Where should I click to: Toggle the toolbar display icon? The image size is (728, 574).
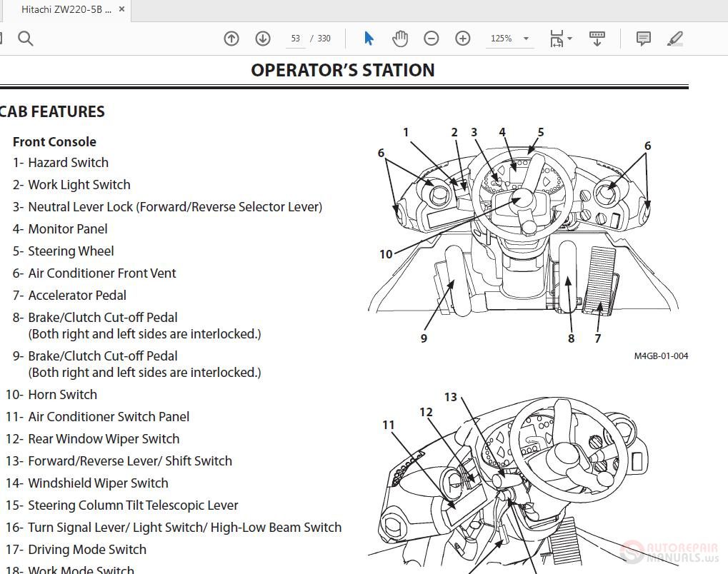pos(597,39)
